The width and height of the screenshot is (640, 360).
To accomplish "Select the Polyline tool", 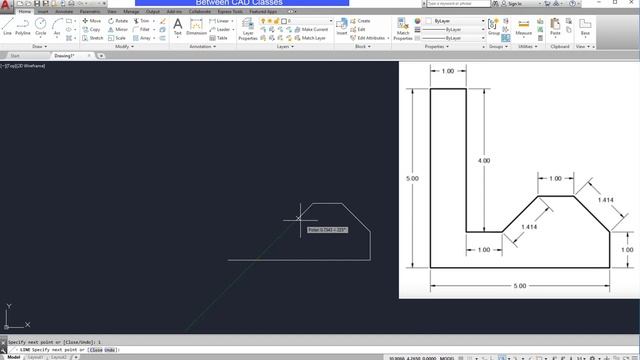I will pyautogui.click(x=23, y=27).
